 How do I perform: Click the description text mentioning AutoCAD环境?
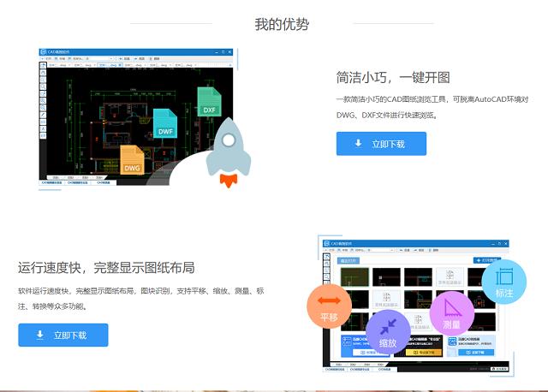pos(432,107)
